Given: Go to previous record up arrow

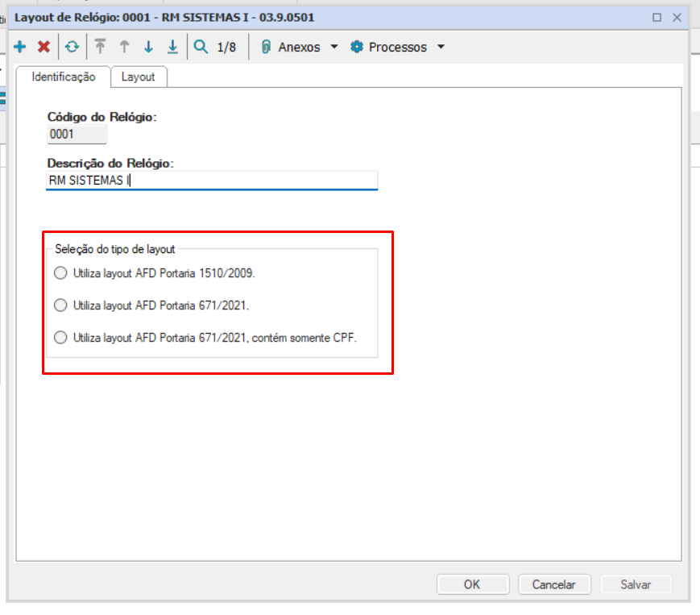Looking at the screenshot, I should click(x=125, y=47).
